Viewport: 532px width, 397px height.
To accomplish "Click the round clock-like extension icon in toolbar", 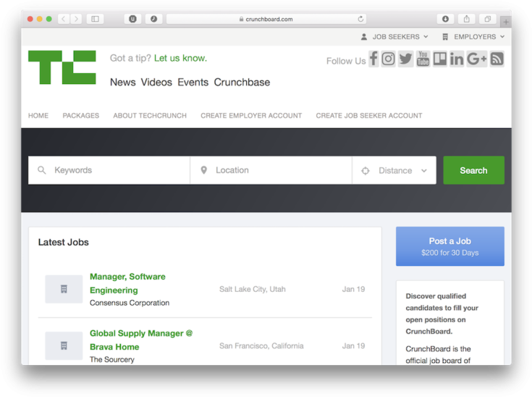I will (153, 19).
